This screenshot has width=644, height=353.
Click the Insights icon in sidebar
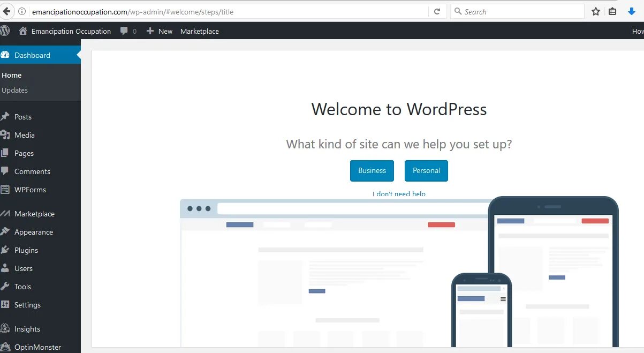[x=5, y=328]
